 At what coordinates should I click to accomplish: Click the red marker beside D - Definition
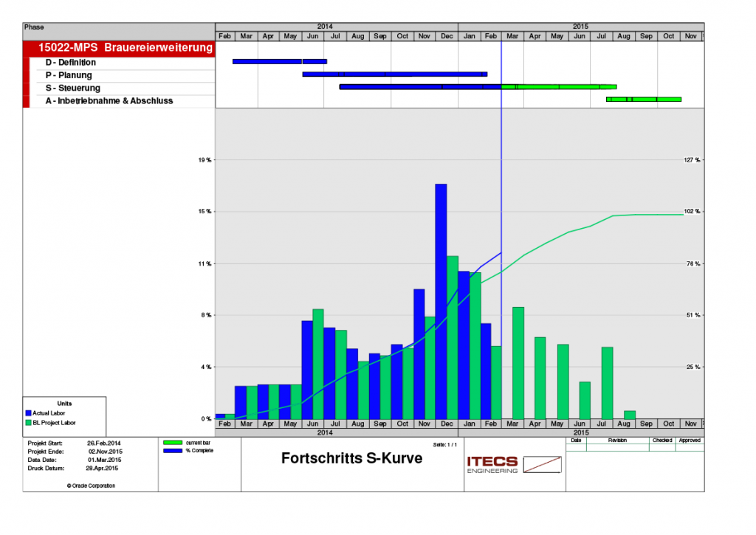point(26,63)
